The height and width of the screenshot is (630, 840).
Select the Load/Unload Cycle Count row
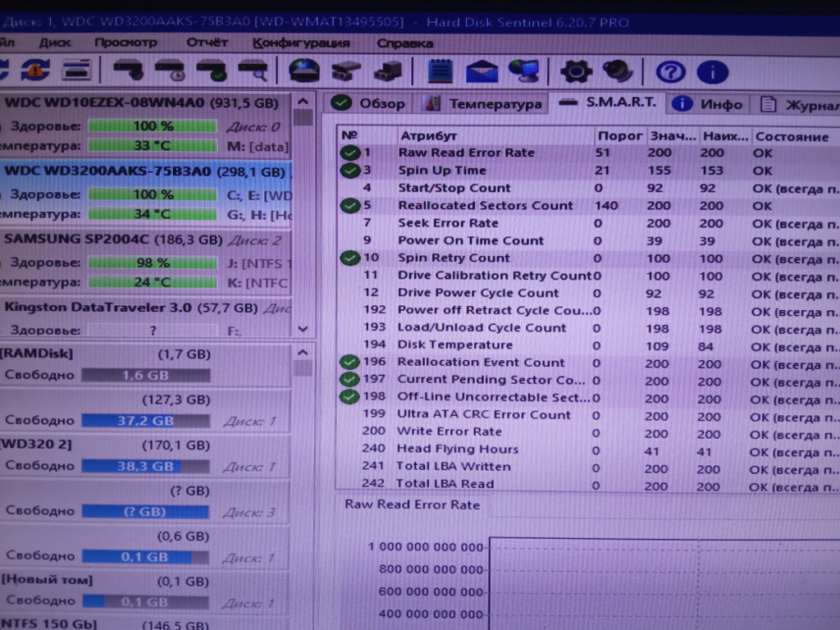pos(587,328)
